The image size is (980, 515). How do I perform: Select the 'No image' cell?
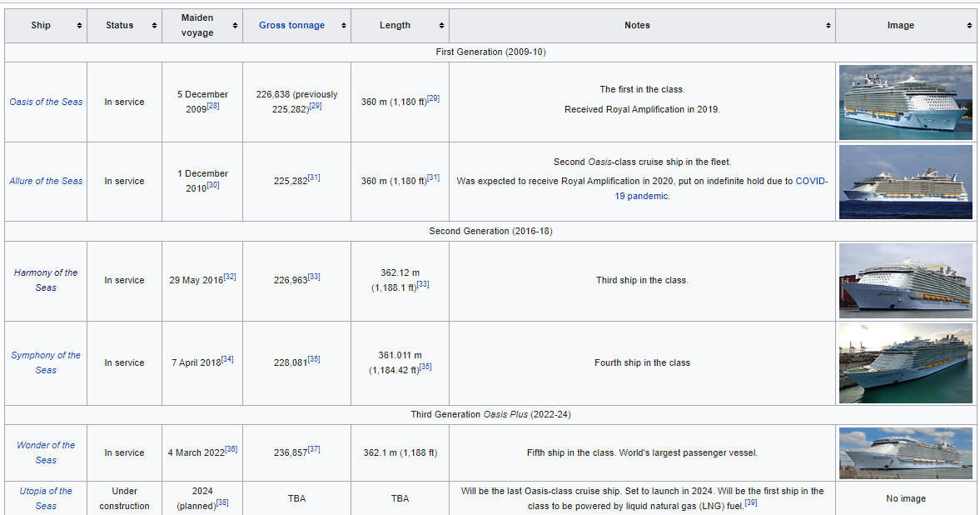[x=906, y=498]
